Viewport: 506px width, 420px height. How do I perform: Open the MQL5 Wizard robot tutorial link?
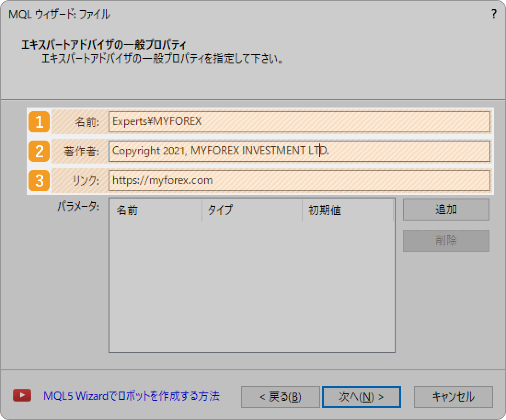(132, 396)
